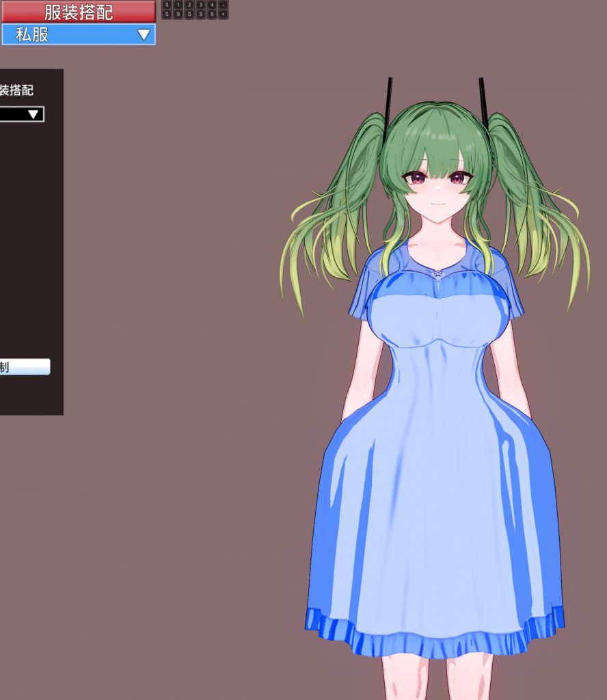Viewport: 607px width, 700px height.
Task: Select slot 1 in the top grid
Action: [178, 5]
